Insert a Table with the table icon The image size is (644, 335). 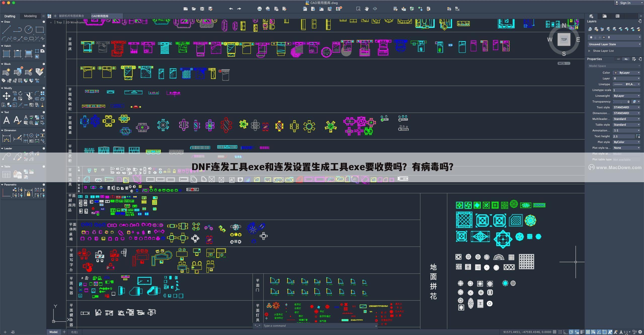point(6,174)
